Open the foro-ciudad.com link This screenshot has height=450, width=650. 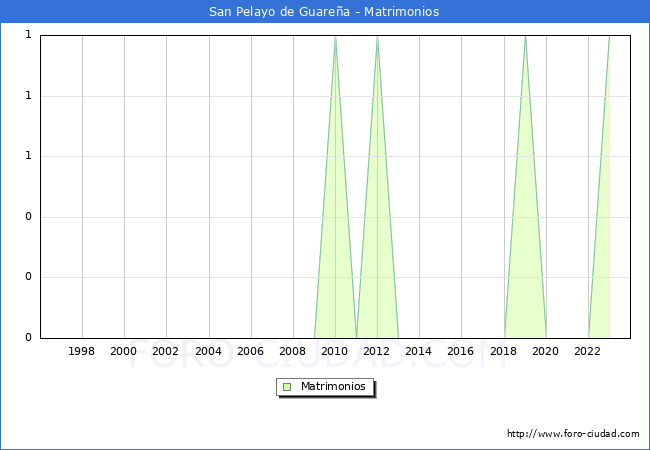point(573,434)
